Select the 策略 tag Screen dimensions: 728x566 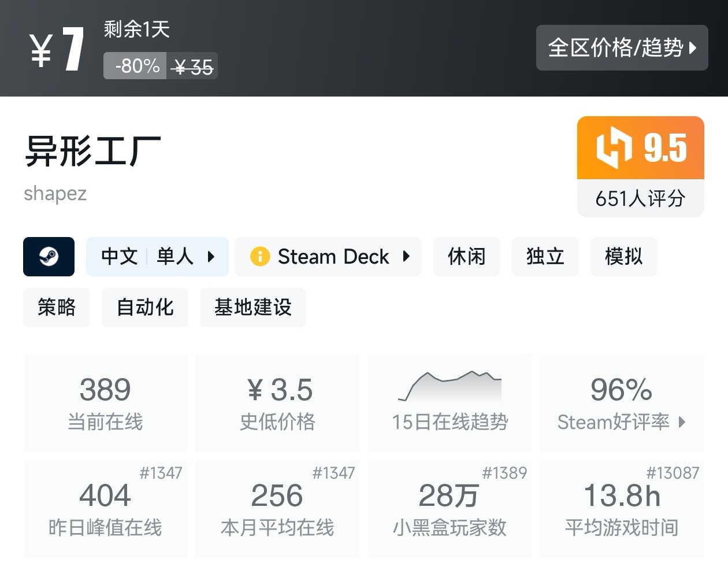[57, 308]
